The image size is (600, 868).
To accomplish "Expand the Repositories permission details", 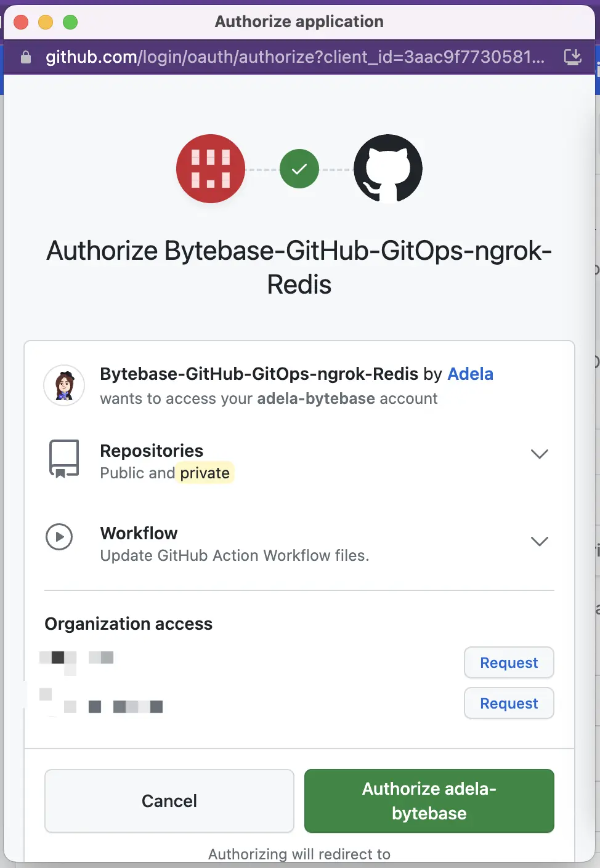I will [539, 454].
